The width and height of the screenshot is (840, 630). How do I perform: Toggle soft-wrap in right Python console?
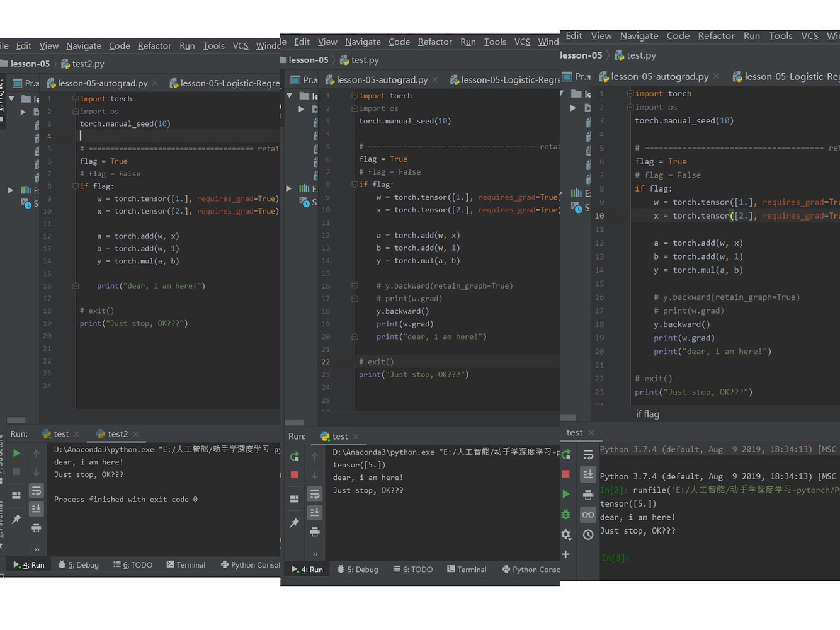click(587, 455)
